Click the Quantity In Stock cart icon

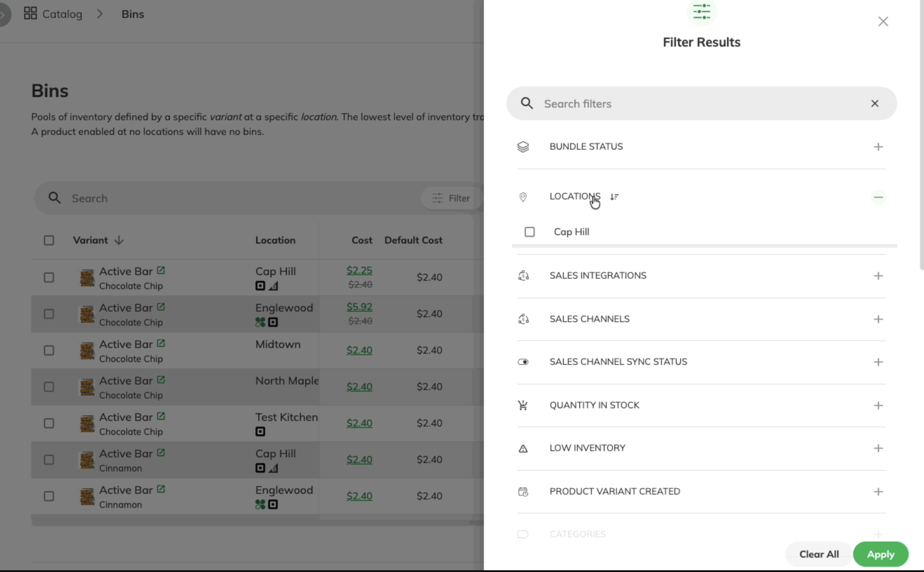pyautogui.click(x=523, y=406)
